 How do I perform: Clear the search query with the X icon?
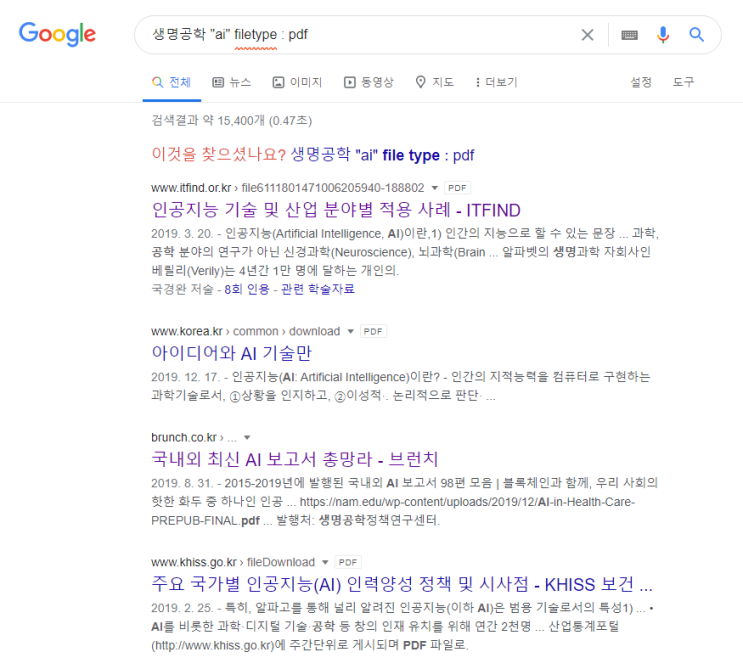pos(587,35)
